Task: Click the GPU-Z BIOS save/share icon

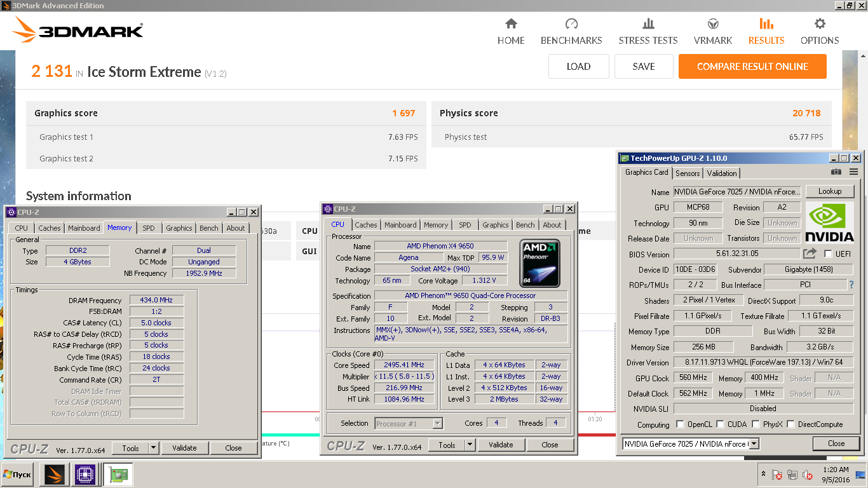Action: [x=810, y=254]
